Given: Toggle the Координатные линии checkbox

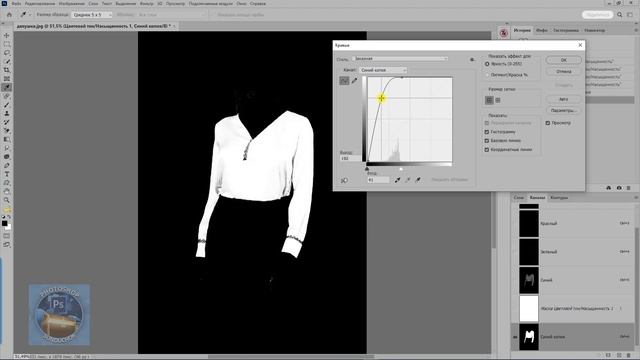Looking at the screenshot, I should (x=487, y=150).
